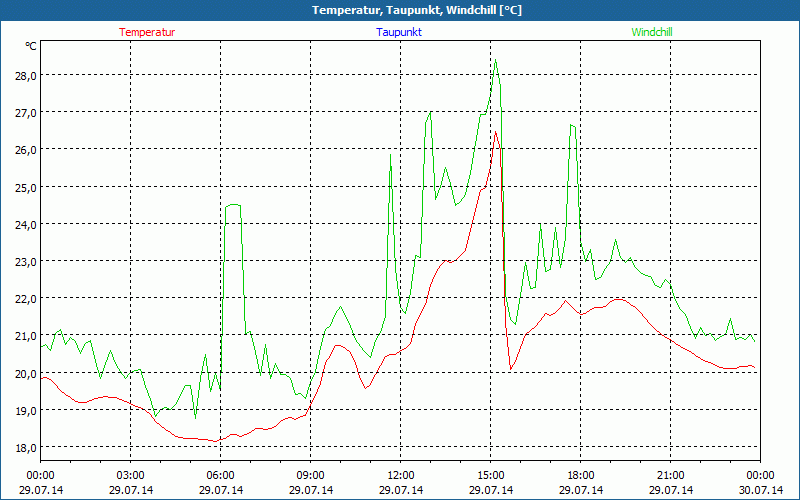Click the 25,0 y-axis value
This screenshot has width=800, height=500.
[25, 187]
